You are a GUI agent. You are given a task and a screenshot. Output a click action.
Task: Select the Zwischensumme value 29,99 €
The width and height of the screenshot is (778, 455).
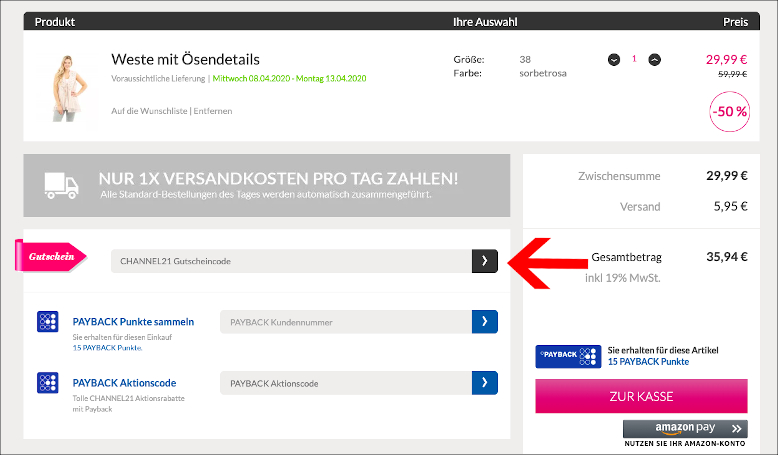[x=727, y=176]
